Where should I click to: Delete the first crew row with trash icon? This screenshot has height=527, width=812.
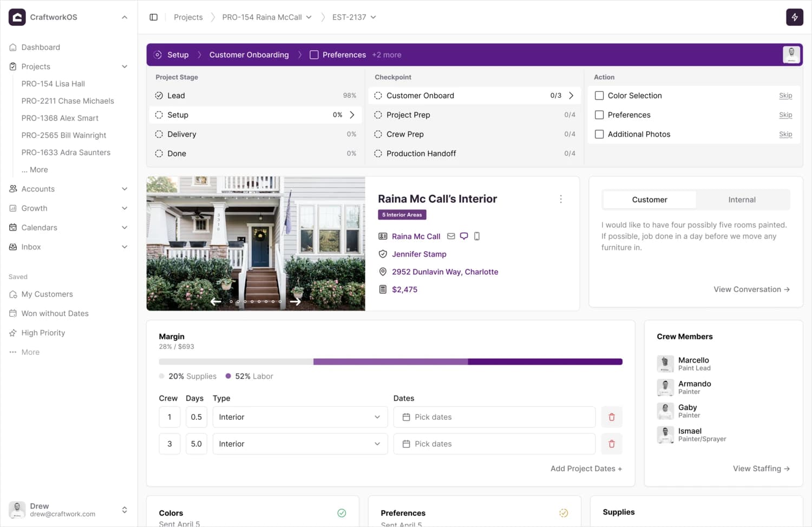coord(612,417)
